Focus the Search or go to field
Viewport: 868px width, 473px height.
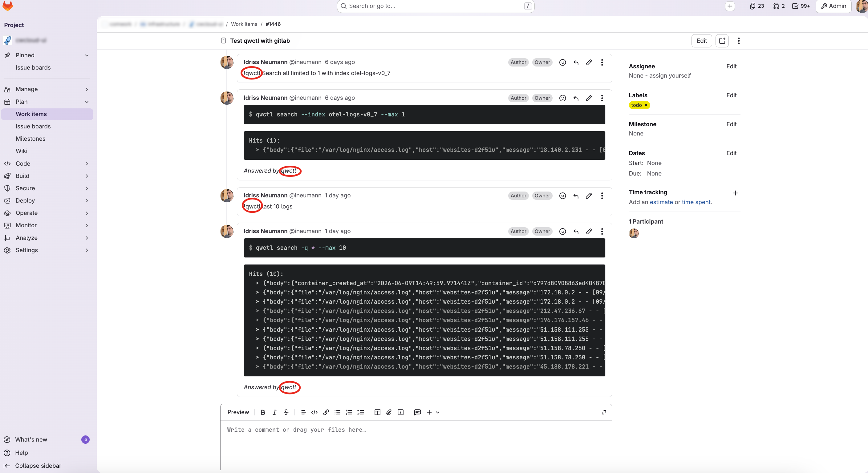click(x=435, y=6)
